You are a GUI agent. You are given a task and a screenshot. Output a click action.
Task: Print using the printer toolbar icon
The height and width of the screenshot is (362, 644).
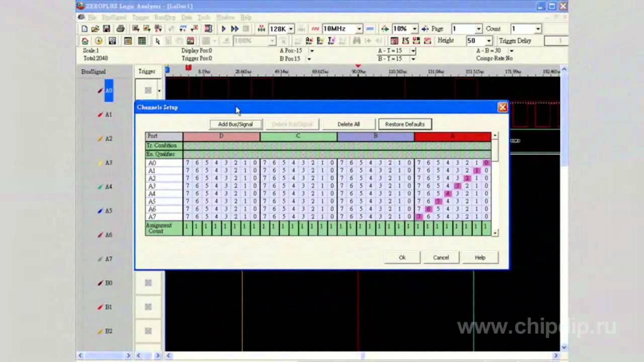(121, 29)
